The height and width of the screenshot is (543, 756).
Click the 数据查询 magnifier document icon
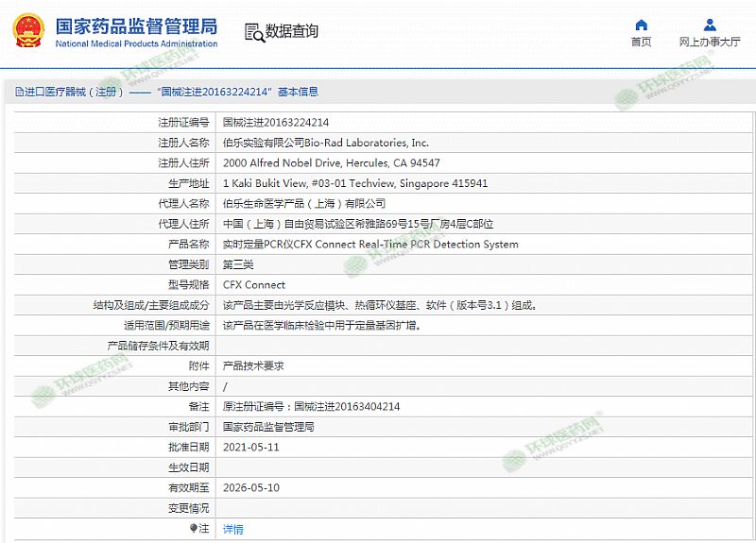[254, 32]
